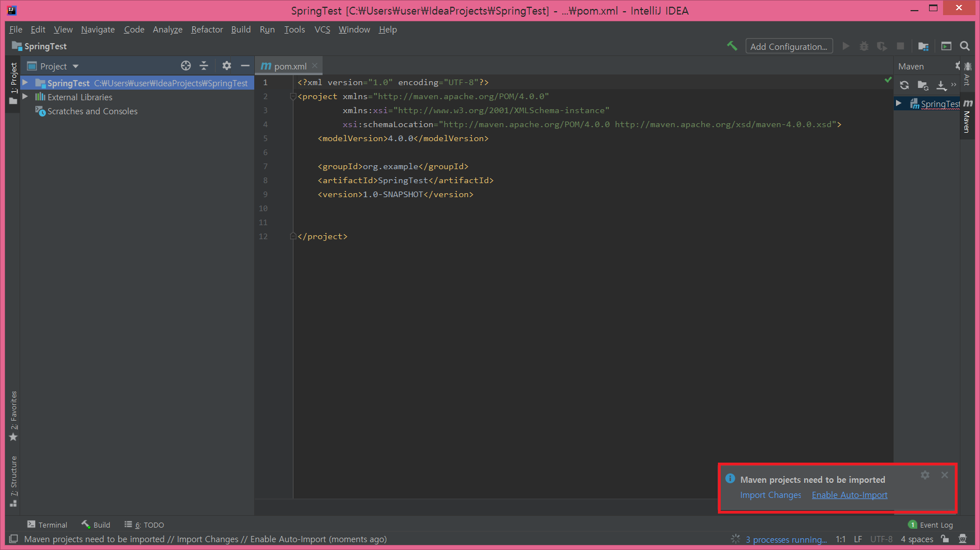
Task: Open the 6: TODO tool window
Action: click(x=144, y=525)
